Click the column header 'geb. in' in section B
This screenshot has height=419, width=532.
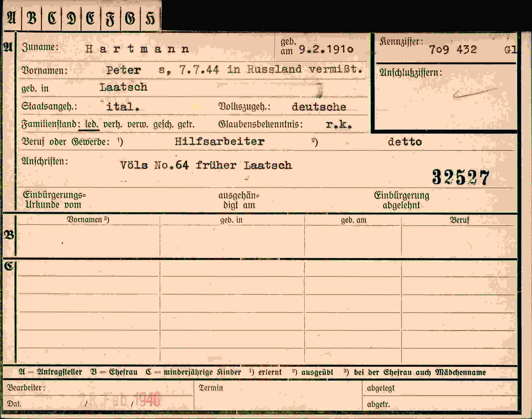coord(231,220)
